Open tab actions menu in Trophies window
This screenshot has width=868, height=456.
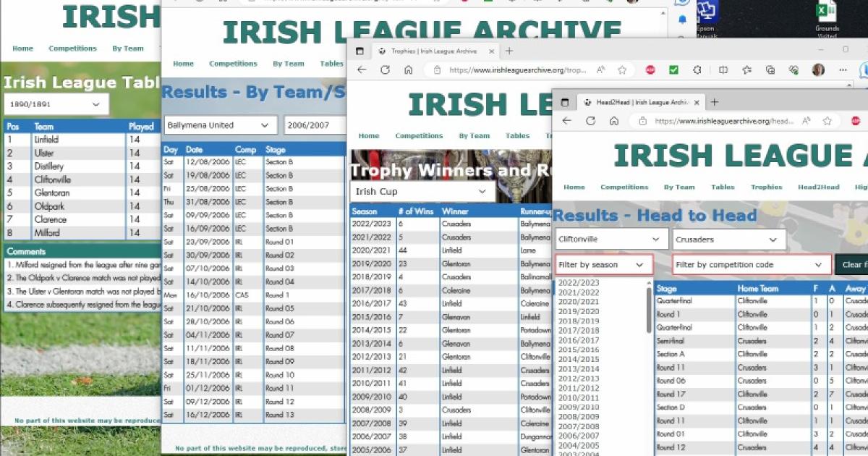[359, 51]
